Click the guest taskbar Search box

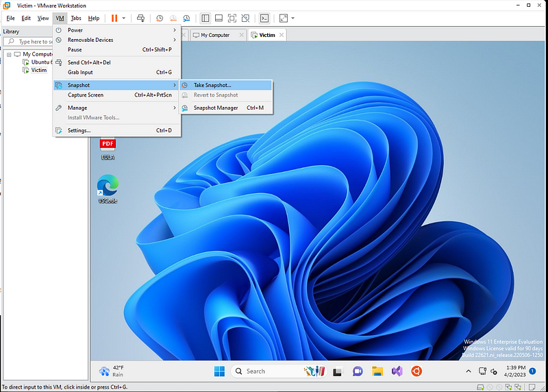click(x=279, y=371)
